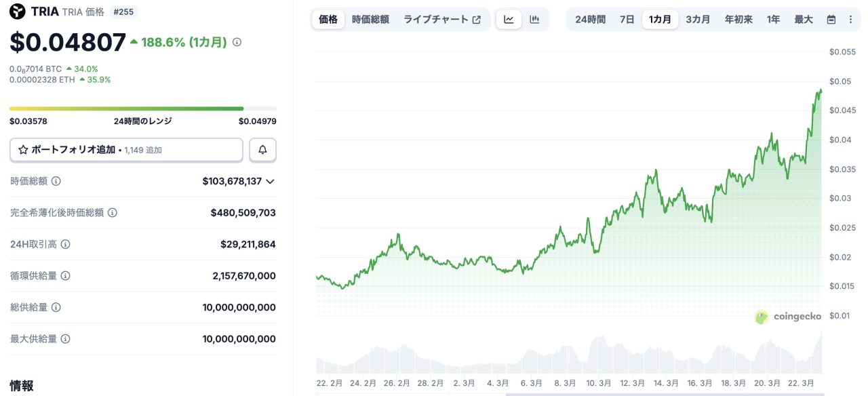Click info icon beside 完全希薄化後時価総額
The height and width of the screenshot is (396, 868).
[x=113, y=213]
